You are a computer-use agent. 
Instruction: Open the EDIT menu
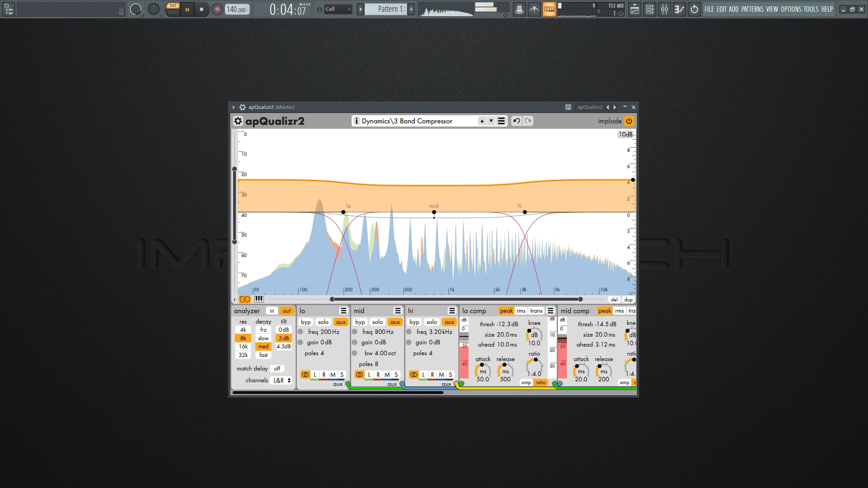click(722, 9)
